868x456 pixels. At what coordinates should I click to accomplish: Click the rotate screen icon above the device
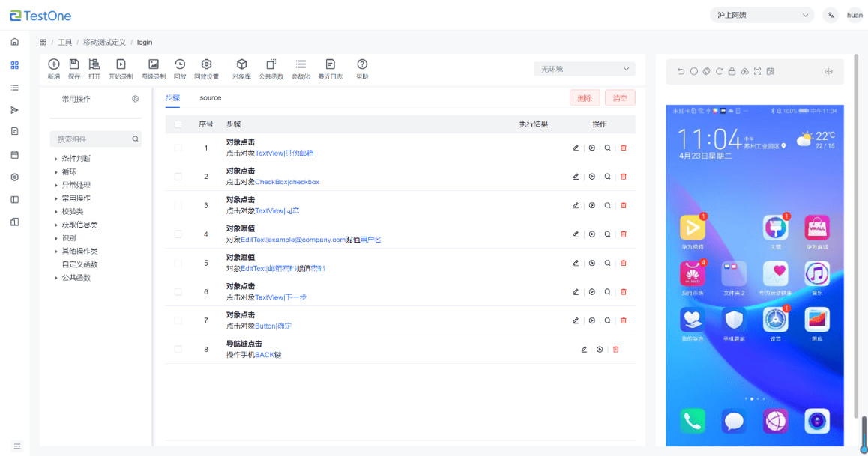[720, 71]
